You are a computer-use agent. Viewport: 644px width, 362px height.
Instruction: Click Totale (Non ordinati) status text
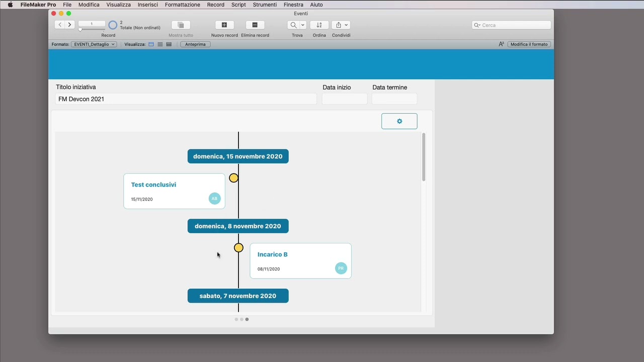pyautogui.click(x=140, y=28)
